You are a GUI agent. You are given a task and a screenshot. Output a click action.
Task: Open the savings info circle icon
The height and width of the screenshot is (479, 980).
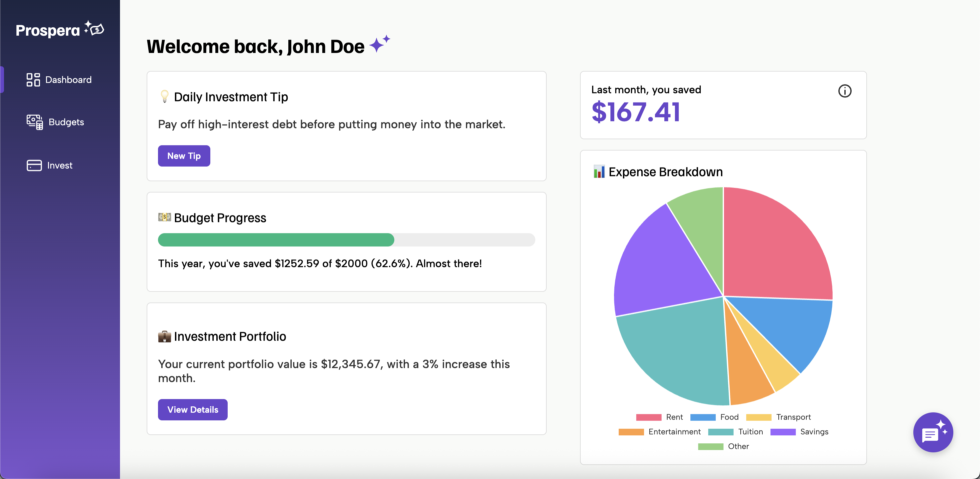pos(845,91)
